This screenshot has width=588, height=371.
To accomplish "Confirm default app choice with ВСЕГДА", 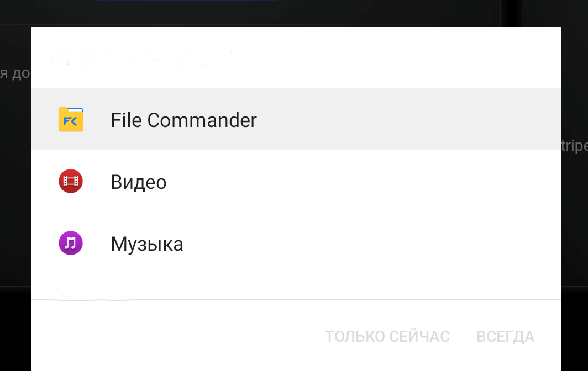I will click(505, 336).
